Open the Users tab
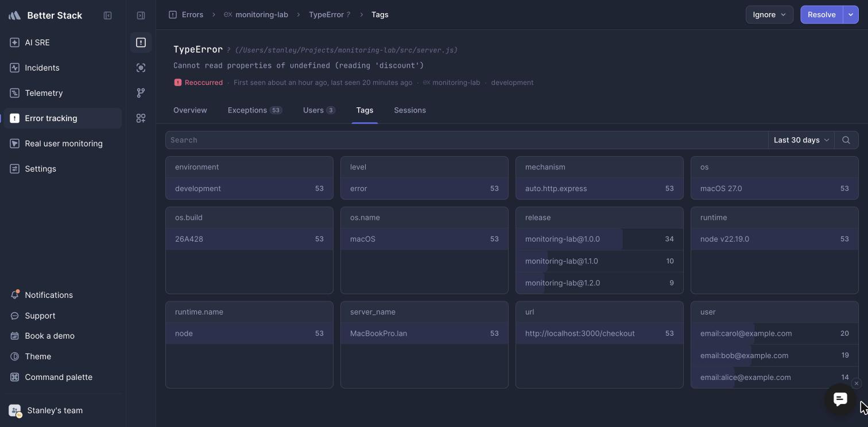The width and height of the screenshot is (868, 427). click(319, 110)
